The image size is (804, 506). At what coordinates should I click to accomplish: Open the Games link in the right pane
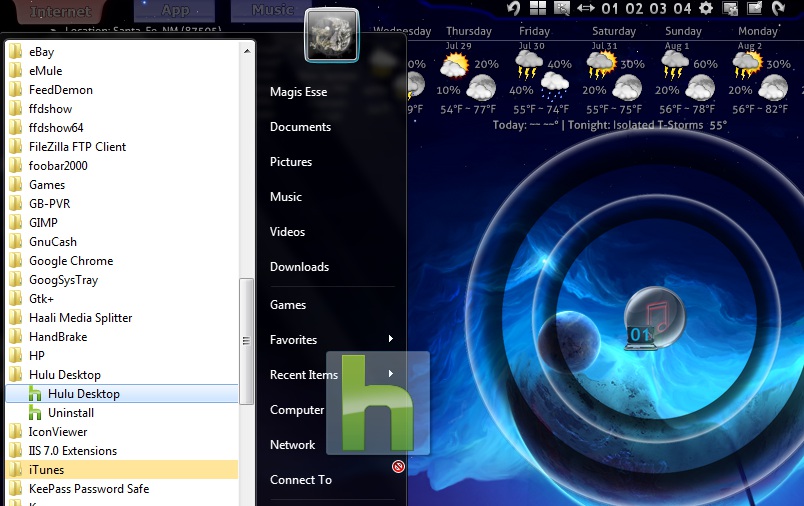click(288, 305)
